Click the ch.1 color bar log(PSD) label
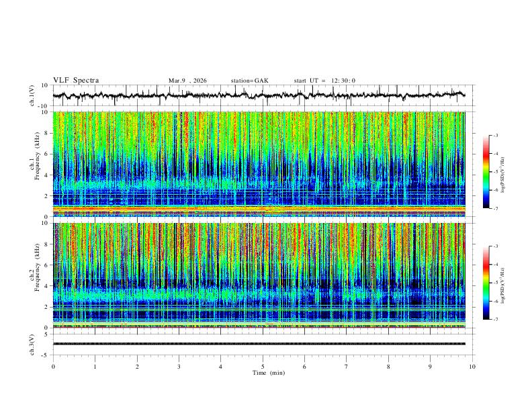Viewport: 532px width, 411px height. point(502,175)
